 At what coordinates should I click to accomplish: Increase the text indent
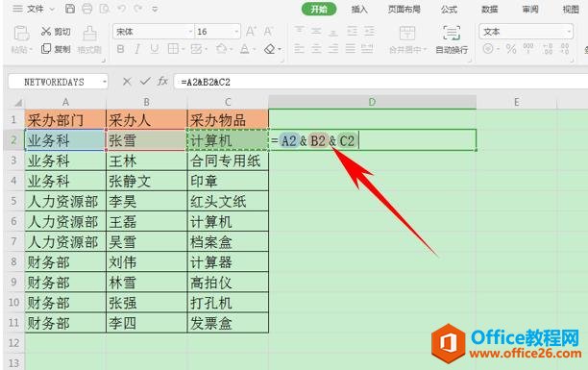click(369, 31)
